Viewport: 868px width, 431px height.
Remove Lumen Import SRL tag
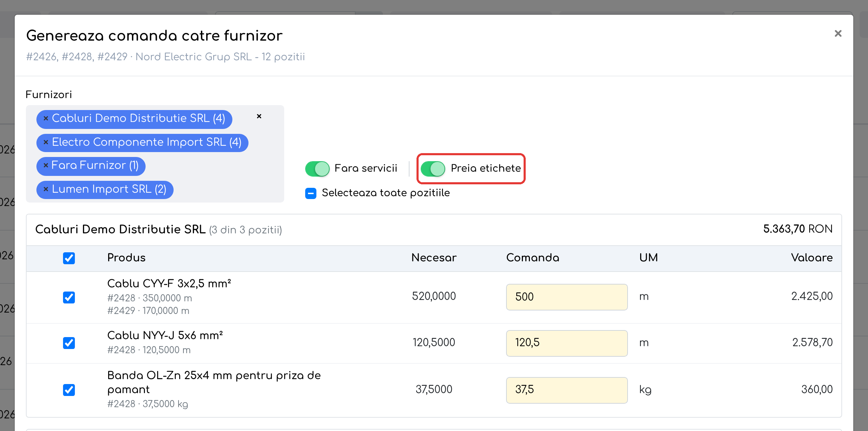45,189
